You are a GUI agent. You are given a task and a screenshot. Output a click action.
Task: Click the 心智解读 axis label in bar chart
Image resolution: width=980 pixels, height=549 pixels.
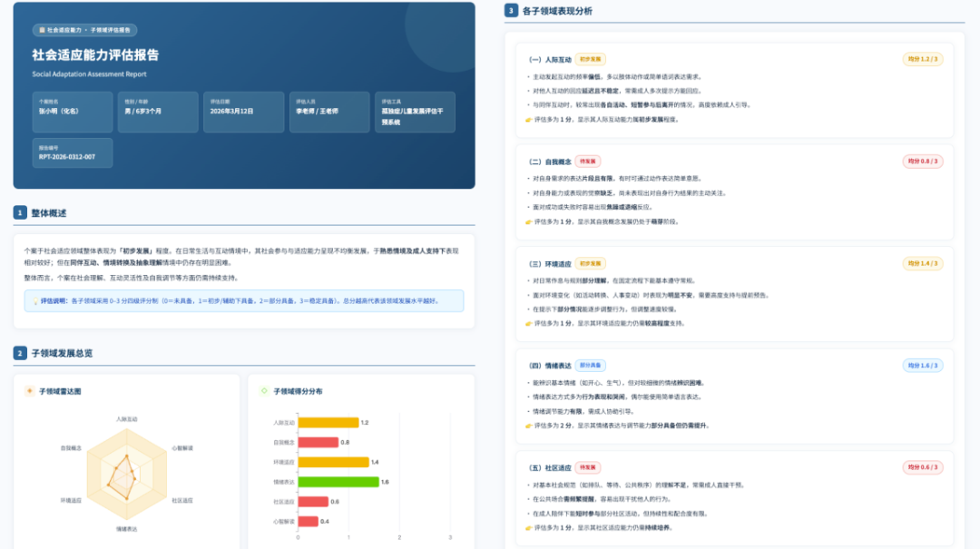point(283,522)
